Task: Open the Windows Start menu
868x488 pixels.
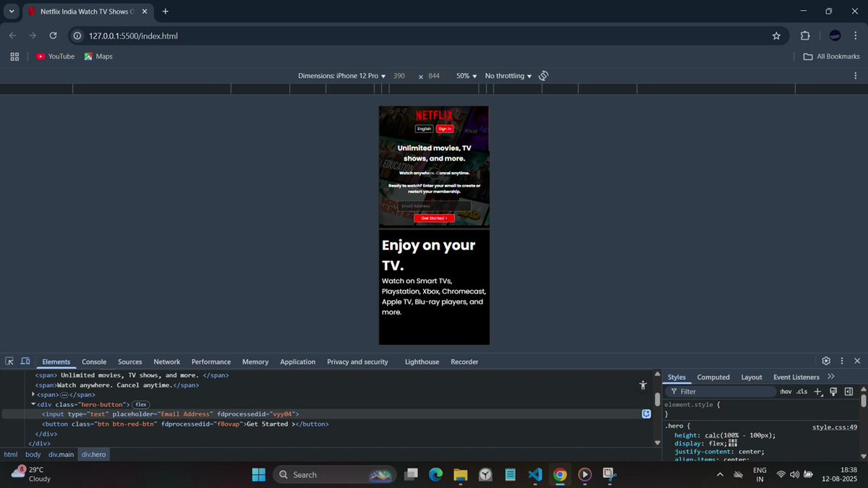Action: point(258,474)
